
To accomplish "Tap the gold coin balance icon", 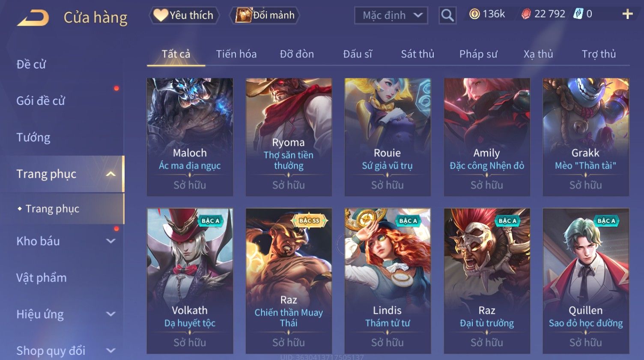I will coord(474,14).
